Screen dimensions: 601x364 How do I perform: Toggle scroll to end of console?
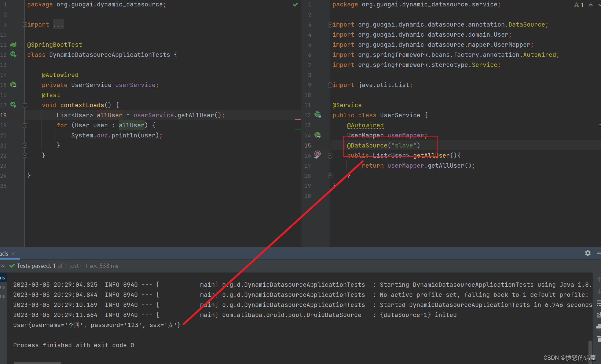point(599,315)
